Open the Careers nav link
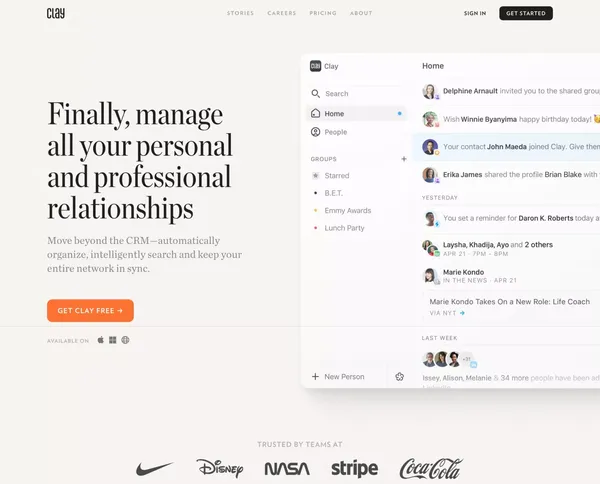 tap(282, 13)
